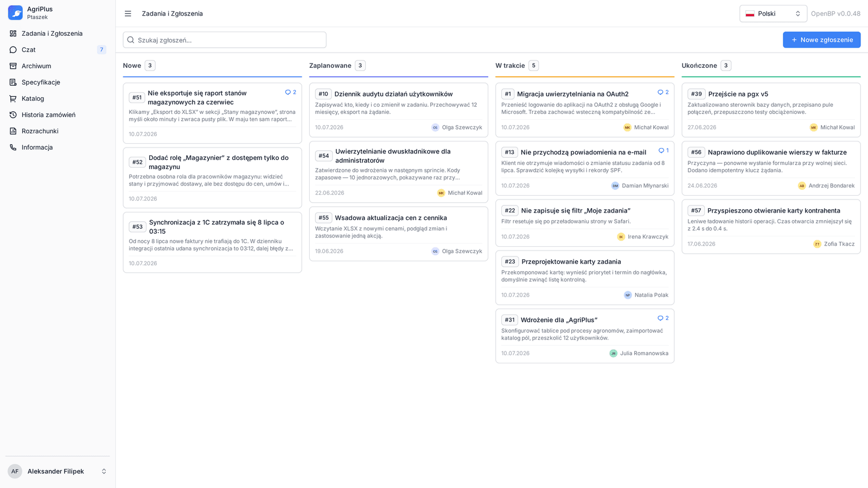Click the Informacja phone icon
868x488 pixels.
(x=13, y=147)
